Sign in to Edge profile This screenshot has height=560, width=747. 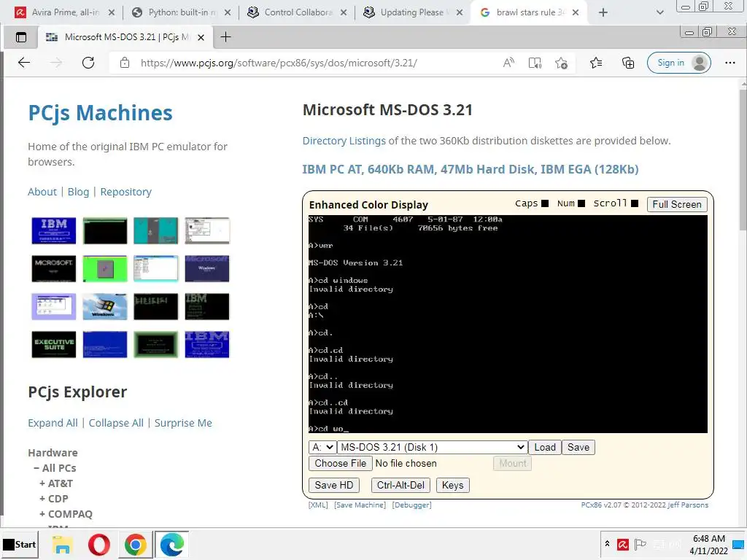[x=679, y=63]
